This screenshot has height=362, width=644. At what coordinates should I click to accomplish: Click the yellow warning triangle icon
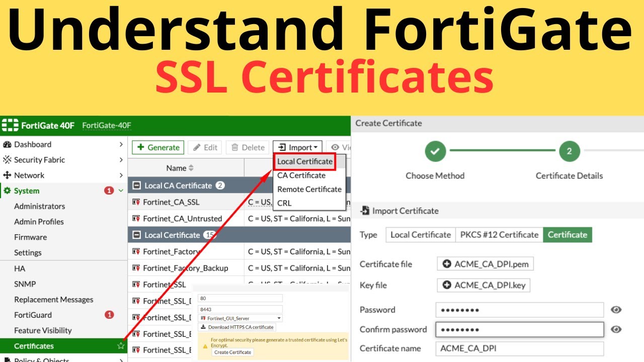tap(205, 346)
